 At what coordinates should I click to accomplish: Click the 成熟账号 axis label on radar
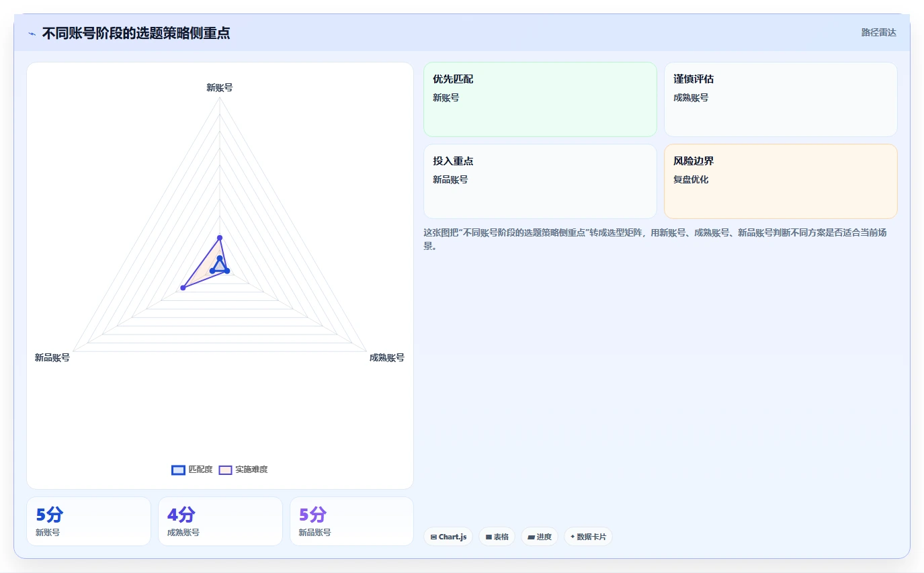[x=387, y=357]
